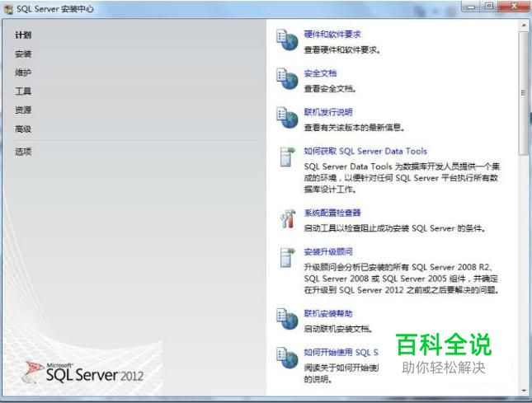Open the 如何开始使用 SQL S link
This screenshot has width=532, height=403.
[x=341, y=353]
